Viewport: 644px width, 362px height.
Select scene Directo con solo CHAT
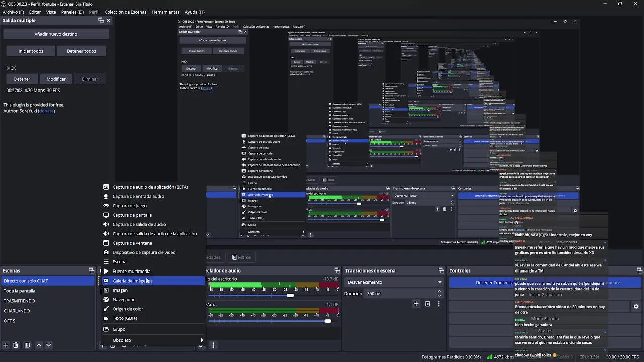click(47, 281)
